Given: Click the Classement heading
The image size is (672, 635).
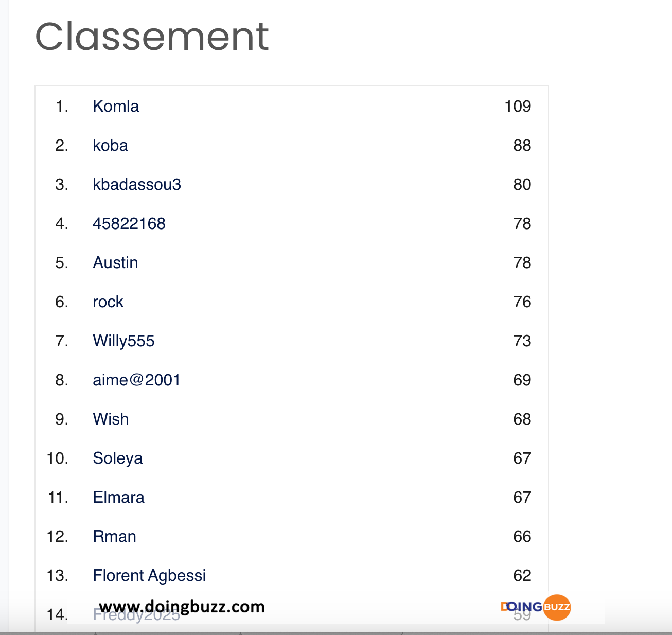Looking at the screenshot, I should (x=152, y=37).
